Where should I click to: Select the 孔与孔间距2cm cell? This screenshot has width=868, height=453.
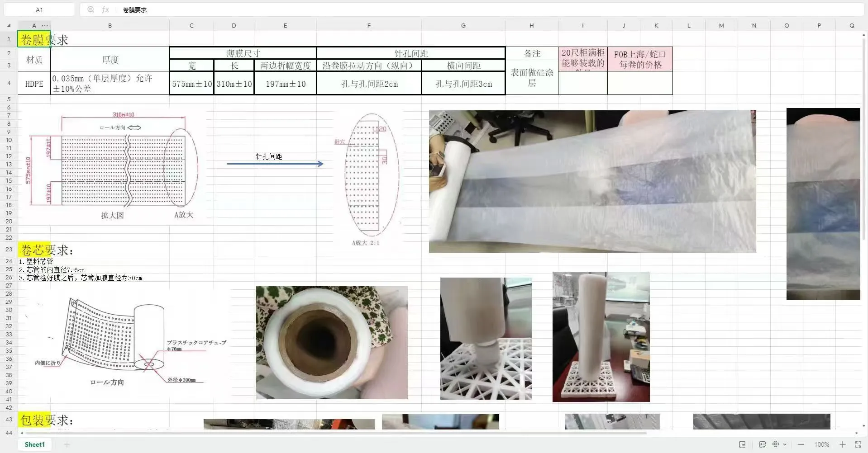(x=369, y=84)
